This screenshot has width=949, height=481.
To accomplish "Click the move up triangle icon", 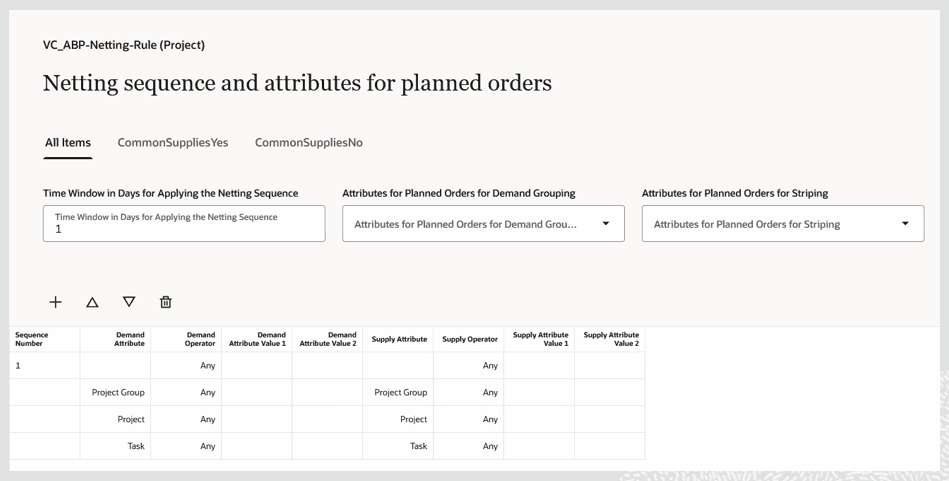I will point(92,302).
